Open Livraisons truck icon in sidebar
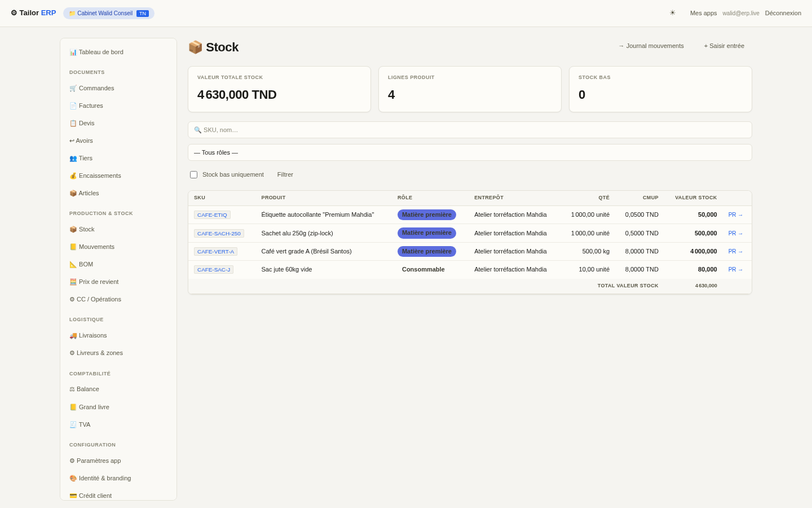This screenshot has width=812, height=508. pos(73,335)
